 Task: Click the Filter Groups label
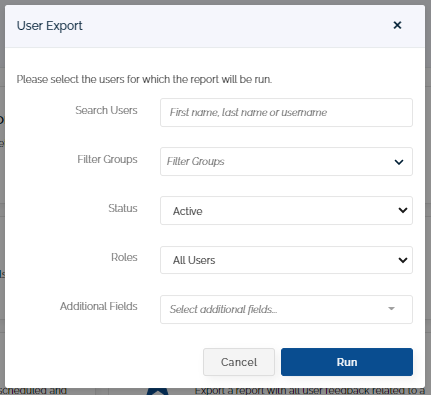(107, 159)
